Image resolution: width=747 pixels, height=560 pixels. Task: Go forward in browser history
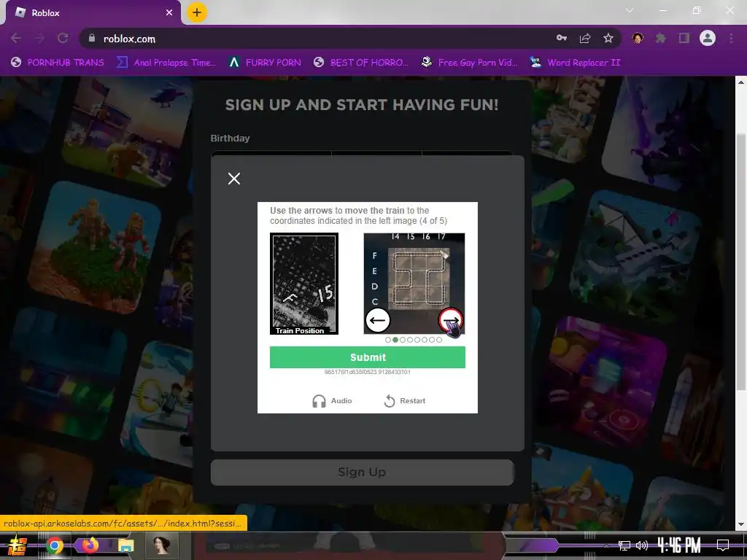[x=39, y=38]
